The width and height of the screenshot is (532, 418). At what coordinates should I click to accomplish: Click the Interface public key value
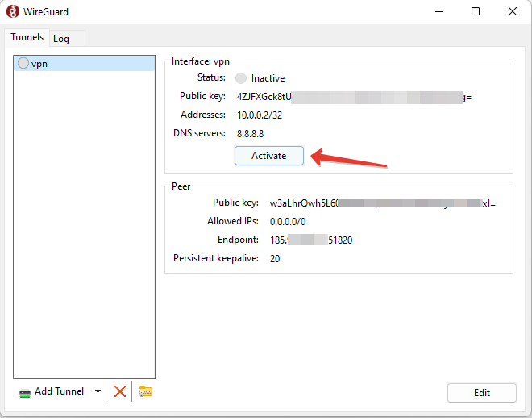(x=354, y=97)
